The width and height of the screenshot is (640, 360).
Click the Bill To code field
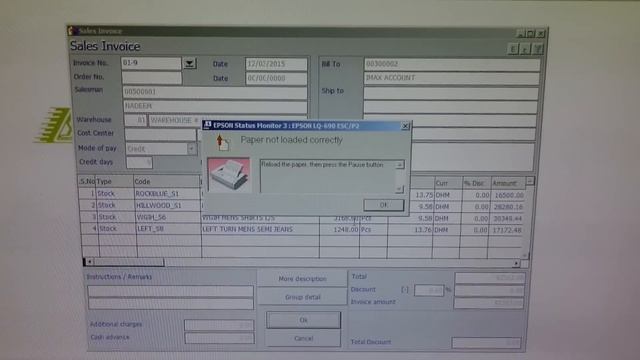451,64
